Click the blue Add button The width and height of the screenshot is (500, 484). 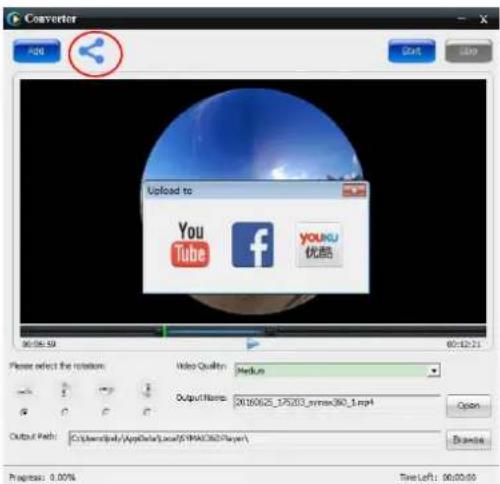37,51
